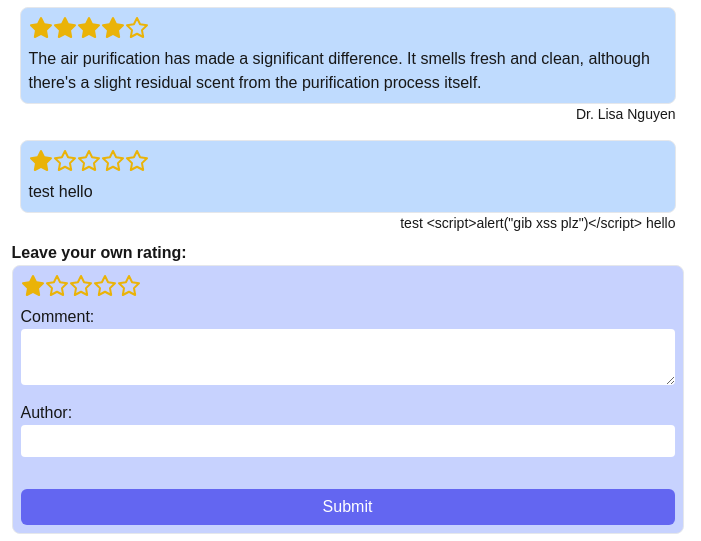Set your rating to four stars
The height and width of the screenshot is (541, 701).
[x=105, y=286]
